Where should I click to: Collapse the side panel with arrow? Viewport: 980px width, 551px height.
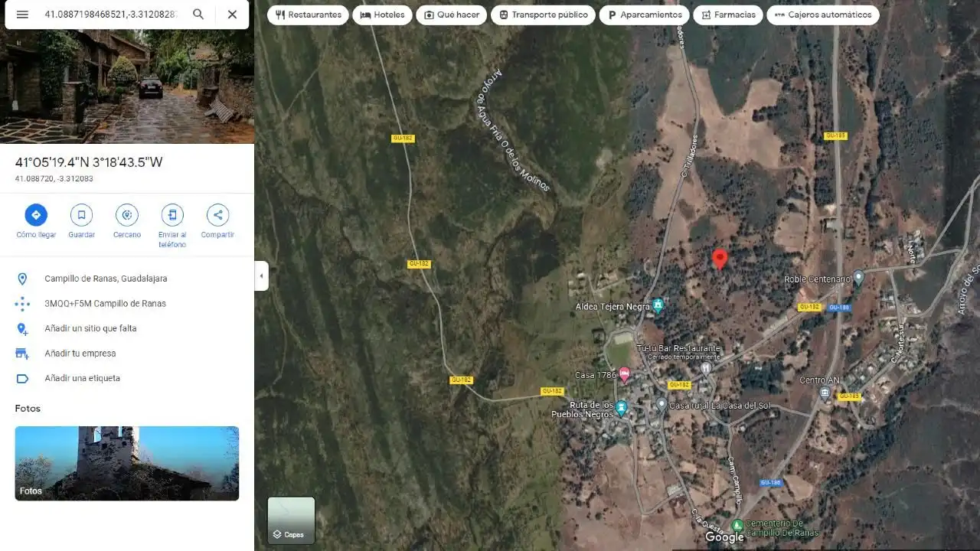(x=262, y=275)
